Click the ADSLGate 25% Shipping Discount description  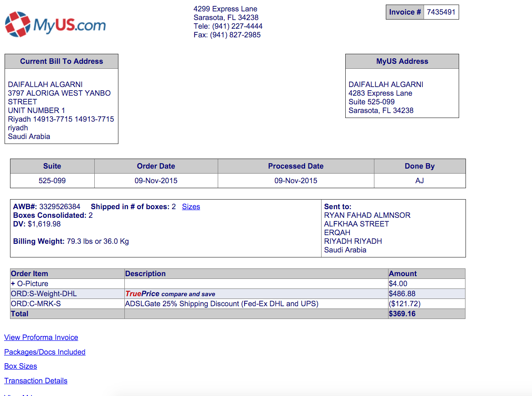click(x=221, y=303)
